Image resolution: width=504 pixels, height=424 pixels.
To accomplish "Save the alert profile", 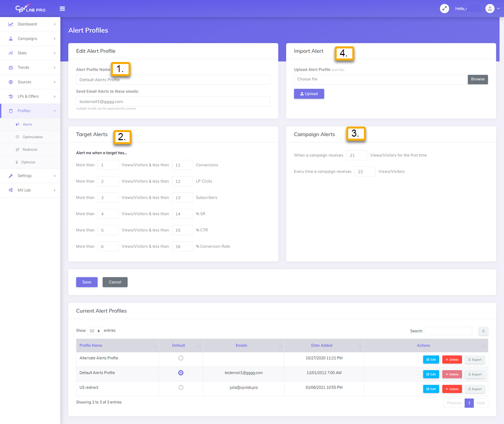I will point(87,282).
